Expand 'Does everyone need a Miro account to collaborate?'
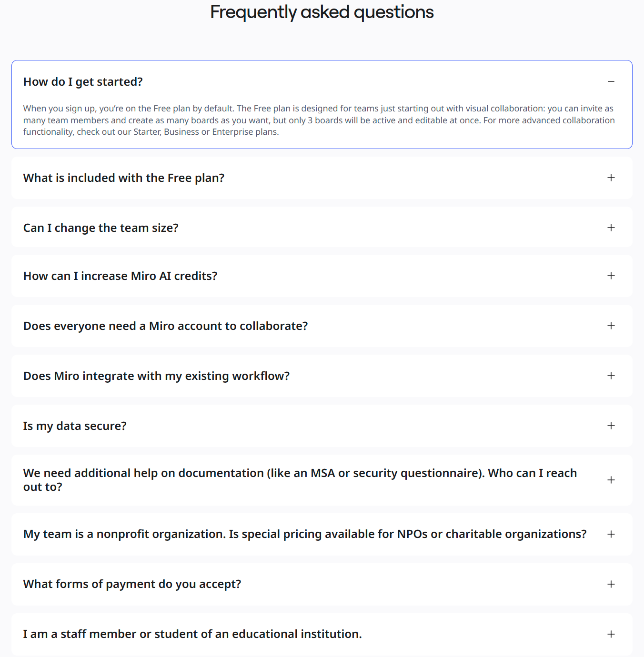Viewport: 644px width, 657px height. coord(611,326)
